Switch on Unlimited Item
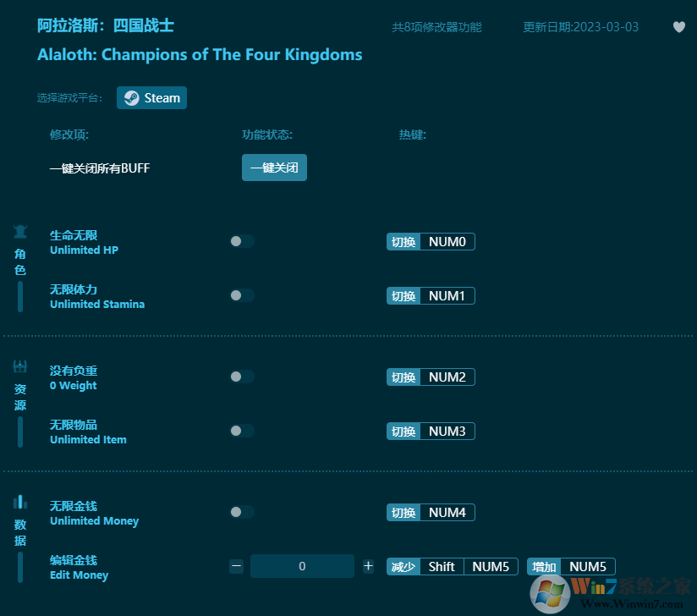The image size is (697, 616). [x=241, y=432]
